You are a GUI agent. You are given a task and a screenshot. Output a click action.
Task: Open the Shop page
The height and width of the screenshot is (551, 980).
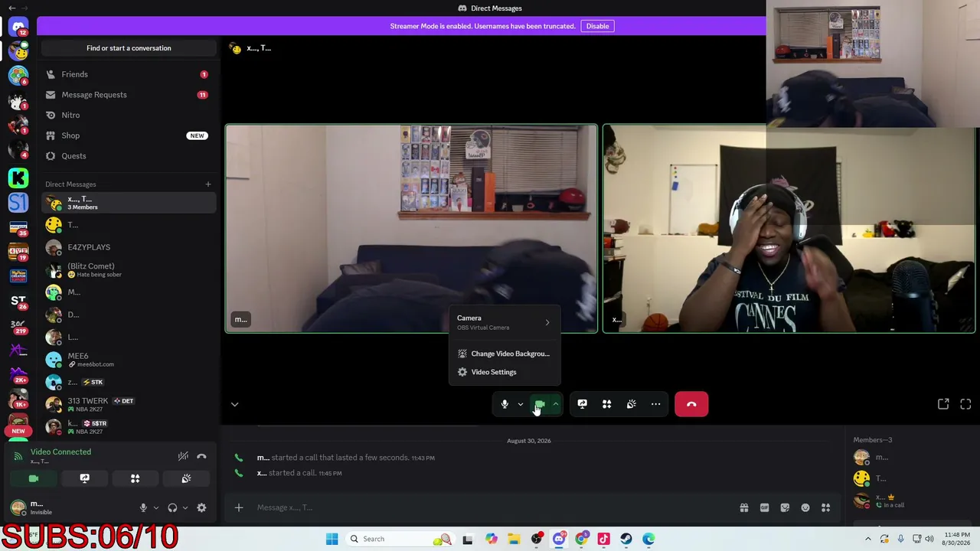pos(129,135)
